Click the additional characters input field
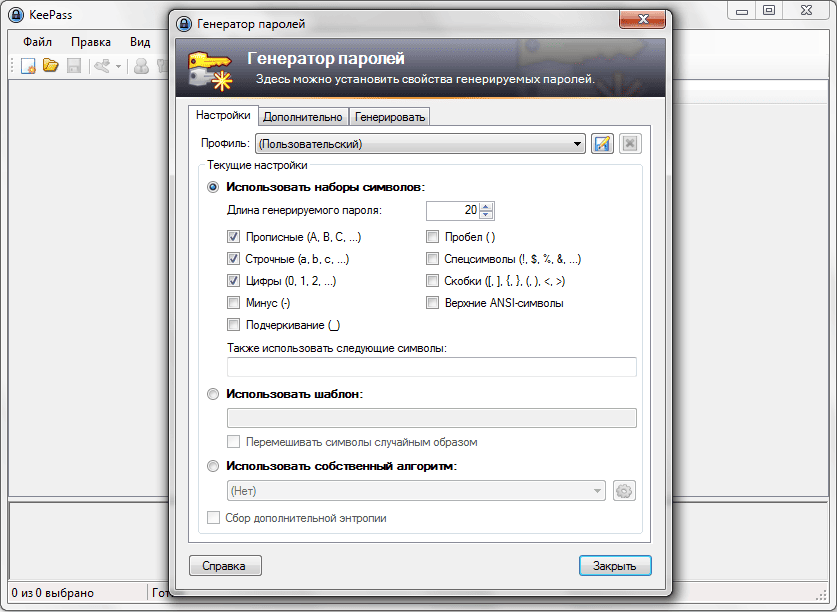Viewport: 837px width, 612px height. coord(432,367)
